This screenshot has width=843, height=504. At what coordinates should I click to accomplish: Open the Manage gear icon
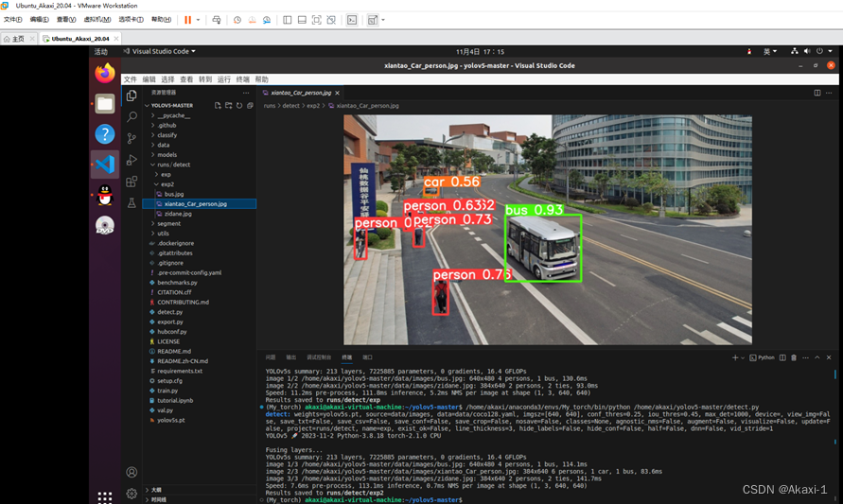coord(132,494)
